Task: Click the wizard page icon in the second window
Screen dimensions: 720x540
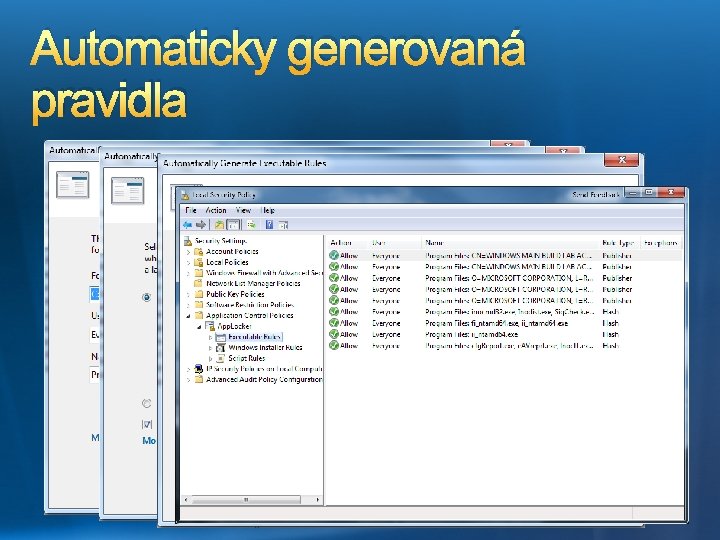Action: (x=128, y=190)
